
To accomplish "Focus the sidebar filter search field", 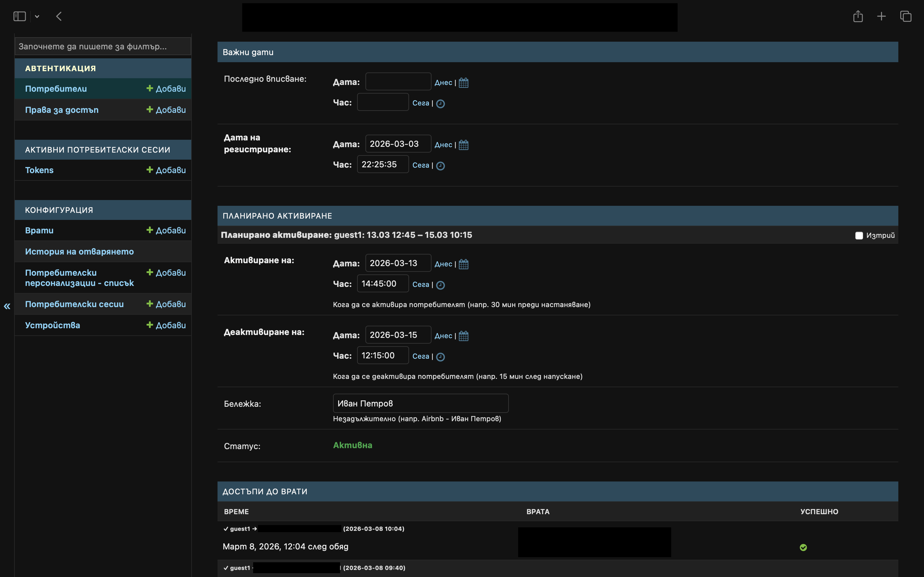I will (x=103, y=46).
